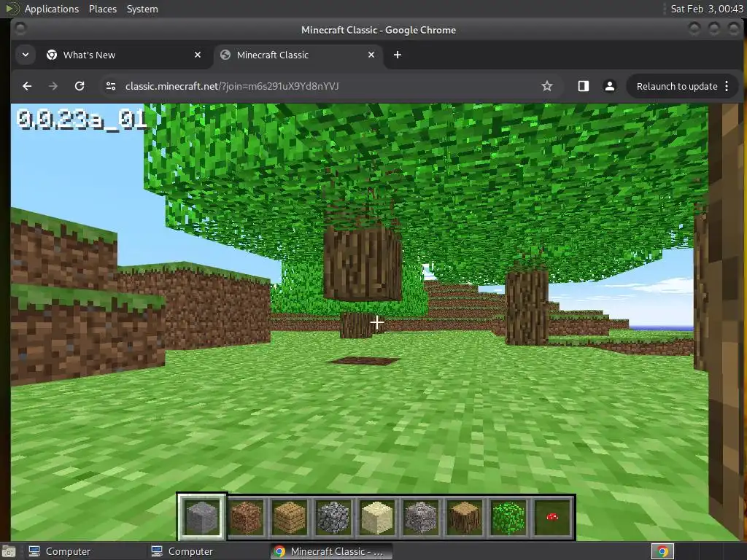
Task: Close the Minecraft Classic tab
Action: [371, 55]
